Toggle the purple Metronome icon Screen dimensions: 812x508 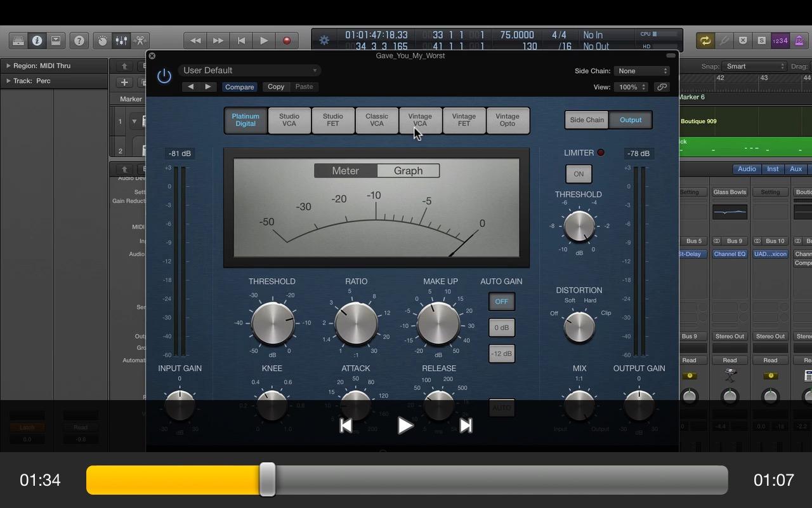[x=799, y=41]
